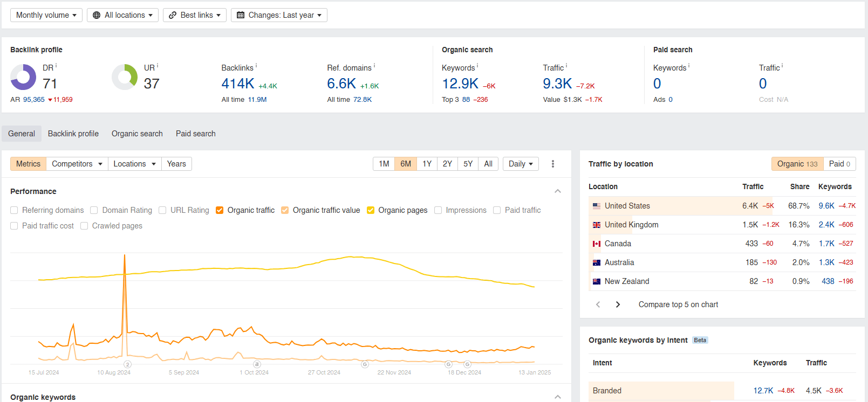The height and width of the screenshot is (402, 868).
Task: Open the Daily granularity dropdown
Action: pos(521,164)
